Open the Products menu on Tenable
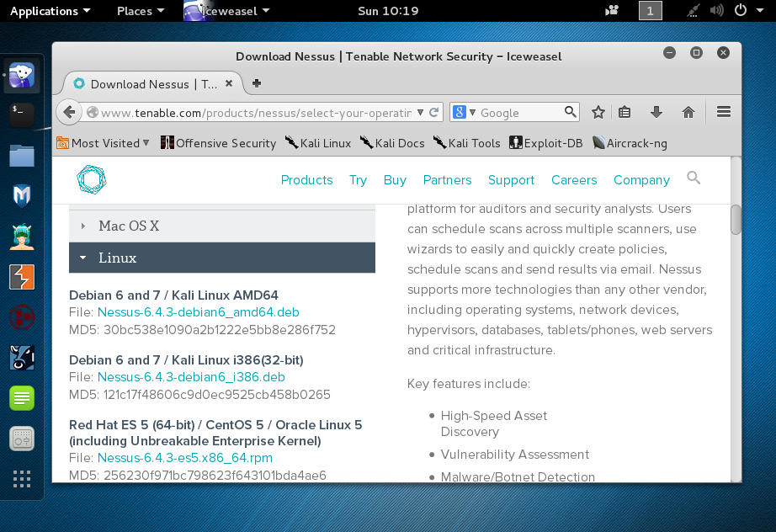Screen dimensions: 776x532 tap(307, 179)
